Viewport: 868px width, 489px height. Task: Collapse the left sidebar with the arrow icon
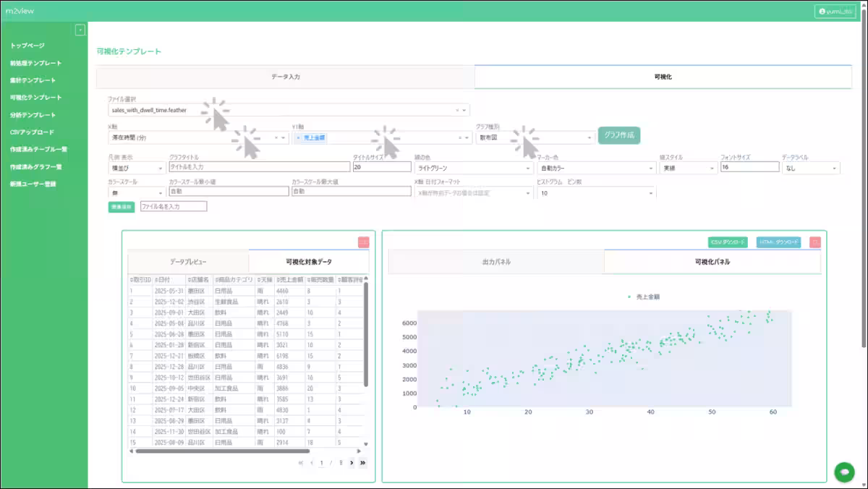point(80,30)
